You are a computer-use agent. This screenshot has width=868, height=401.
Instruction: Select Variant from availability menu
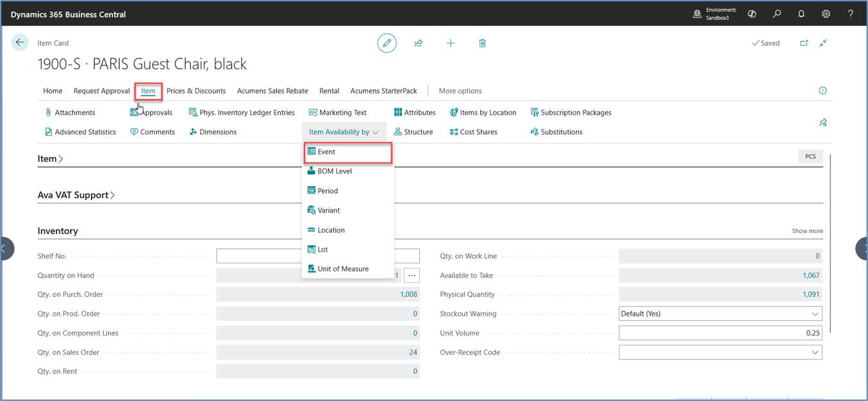[347, 210]
